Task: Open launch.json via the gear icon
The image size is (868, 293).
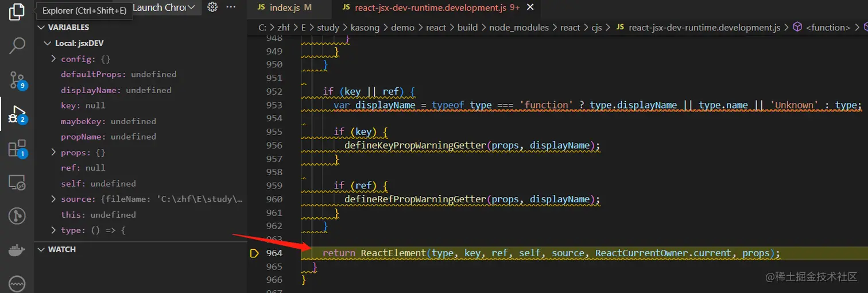Action: coord(212,7)
